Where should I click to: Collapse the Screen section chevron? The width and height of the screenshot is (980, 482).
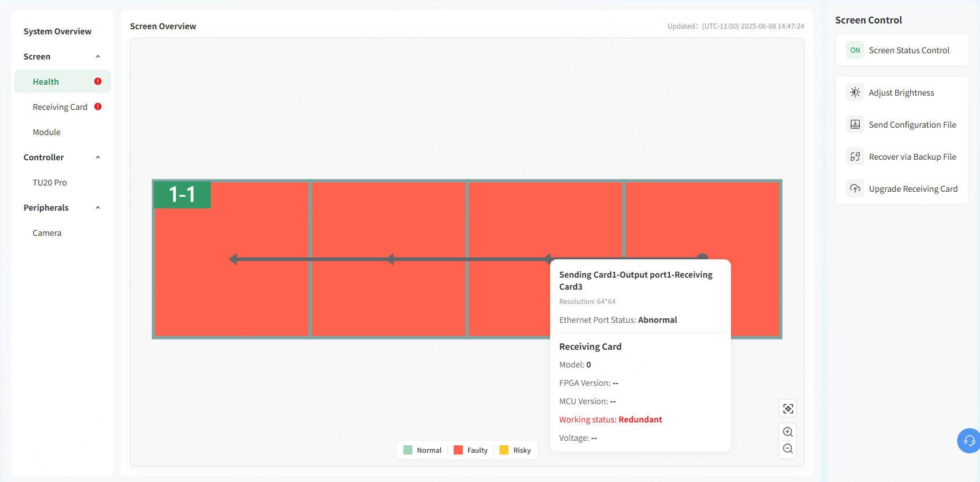pos(98,56)
